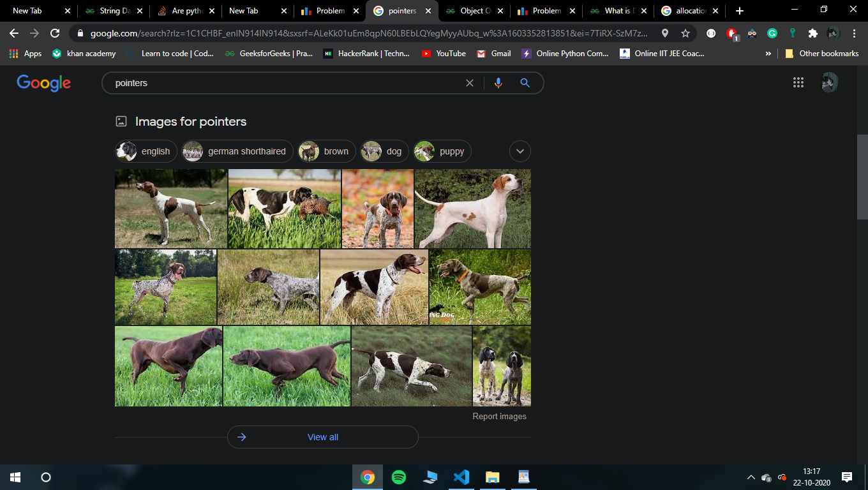Select the 'german shorthaired' filter chip
Viewport: 868px width, 490px height.
(x=236, y=151)
